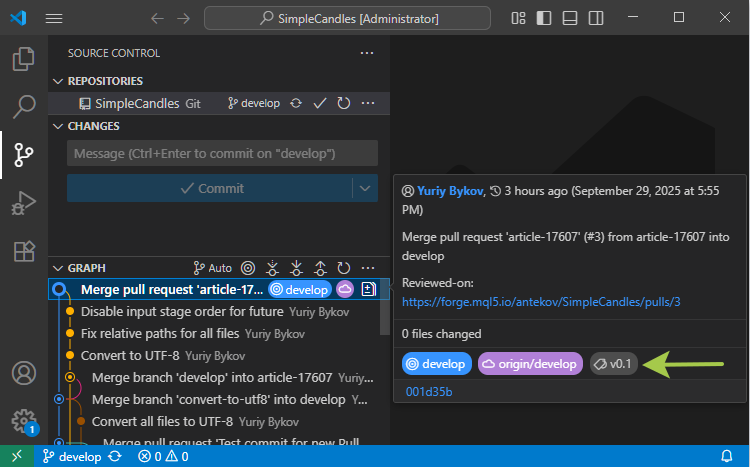Open problems indicator showing 0 errors 0 warnings
Viewport: 750px width, 467px height.
point(163,456)
